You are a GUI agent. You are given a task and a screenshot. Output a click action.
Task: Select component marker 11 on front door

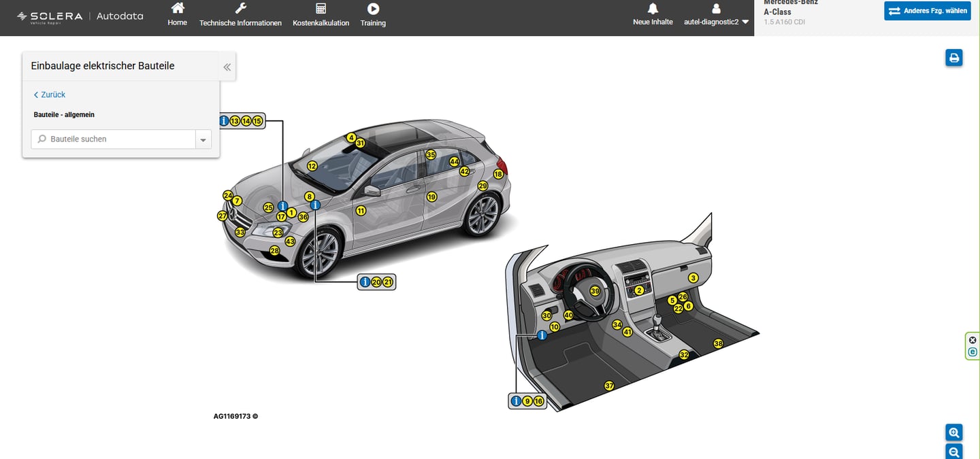click(x=361, y=211)
